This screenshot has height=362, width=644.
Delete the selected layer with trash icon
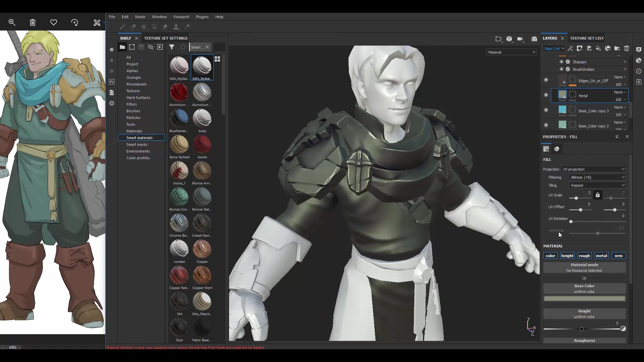(627, 49)
